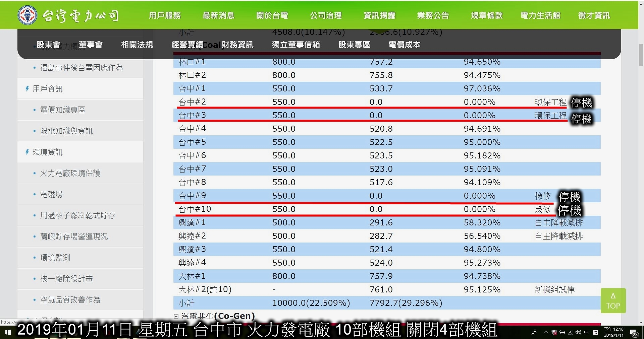
Task: Select 經營實績 in the dark submenu
Action: coord(187,45)
